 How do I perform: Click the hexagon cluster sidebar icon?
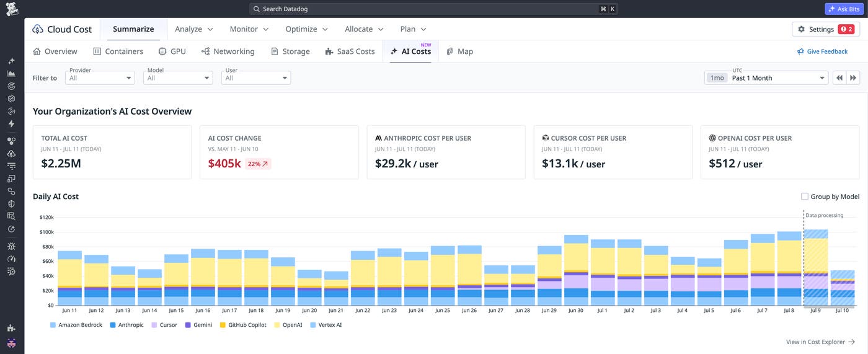[x=11, y=141]
